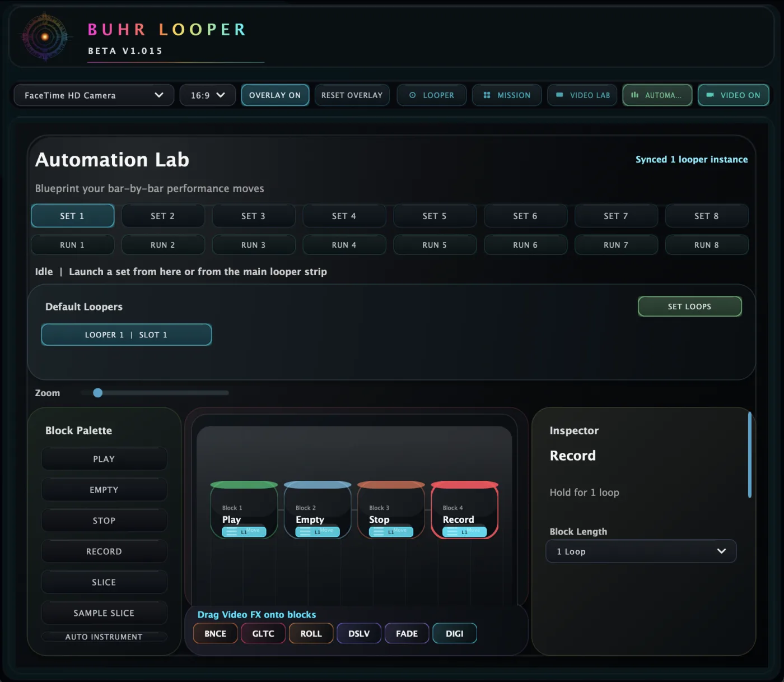Click the Synced 1 looper instance text
This screenshot has width=784, height=682.
click(x=692, y=159)
